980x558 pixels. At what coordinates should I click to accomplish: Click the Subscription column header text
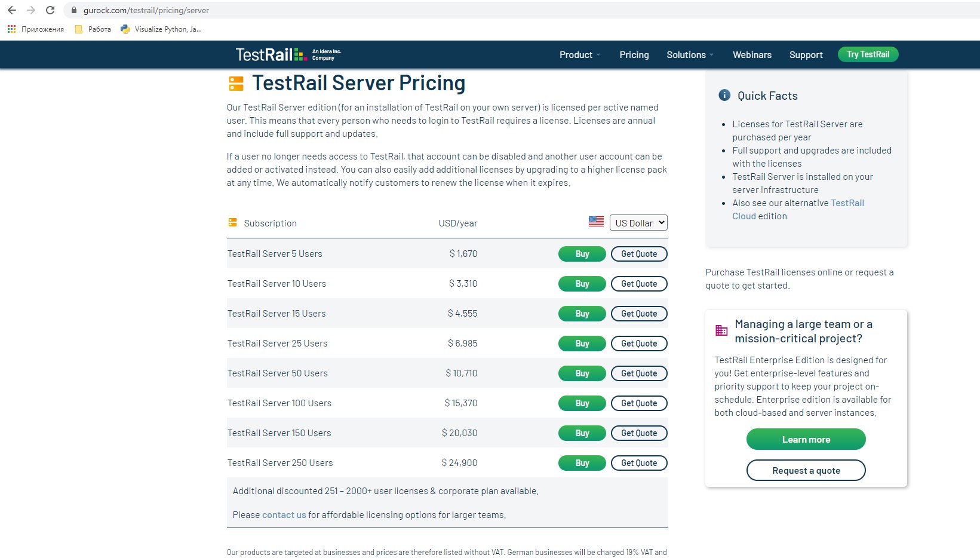270,223
